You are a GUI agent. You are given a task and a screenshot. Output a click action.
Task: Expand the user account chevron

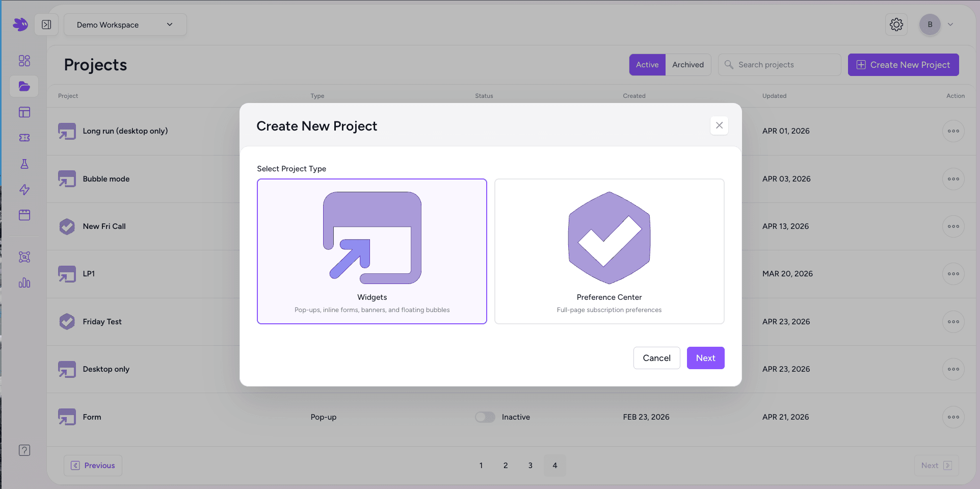(950, 24)
